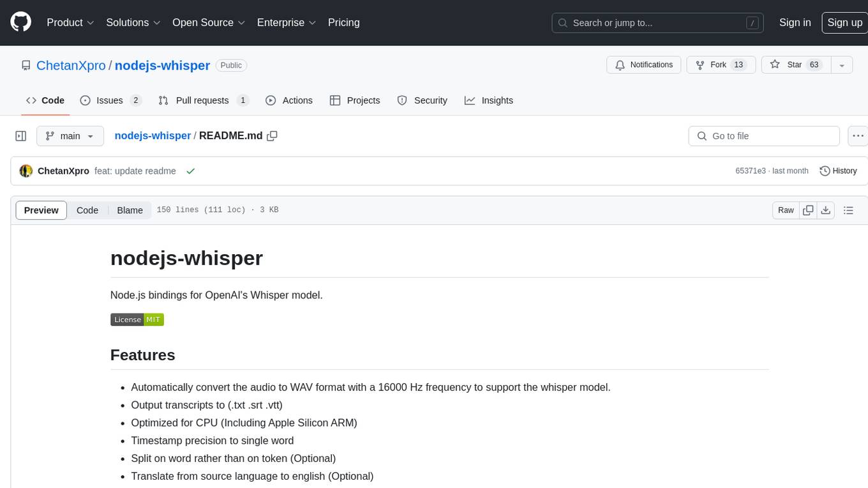Select the Code view
Viewport: 868px width, 488px height.
pyautogui.click(x=87, y=210)
